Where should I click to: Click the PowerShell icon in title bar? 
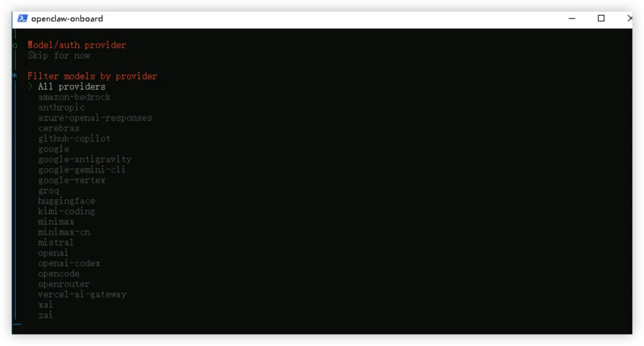click(22, 18)
